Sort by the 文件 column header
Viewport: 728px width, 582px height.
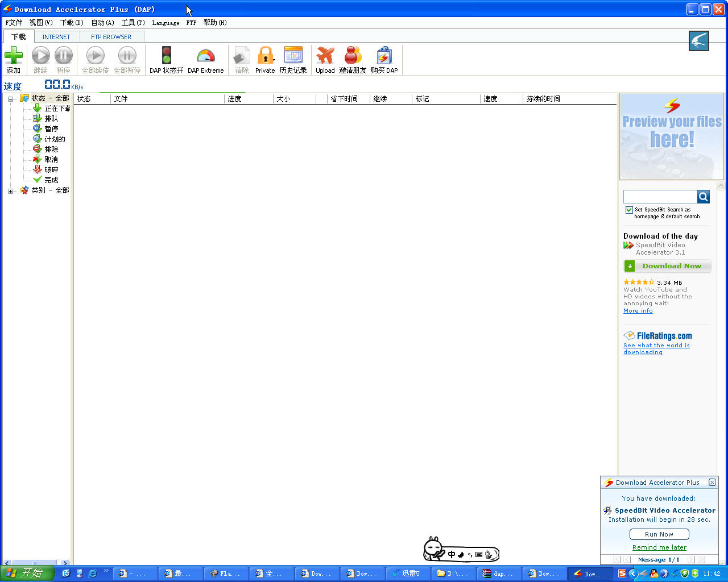point(167,99)
